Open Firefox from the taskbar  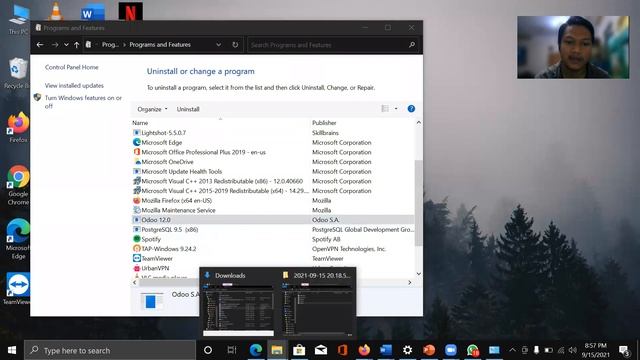click(x=364, y=350)
